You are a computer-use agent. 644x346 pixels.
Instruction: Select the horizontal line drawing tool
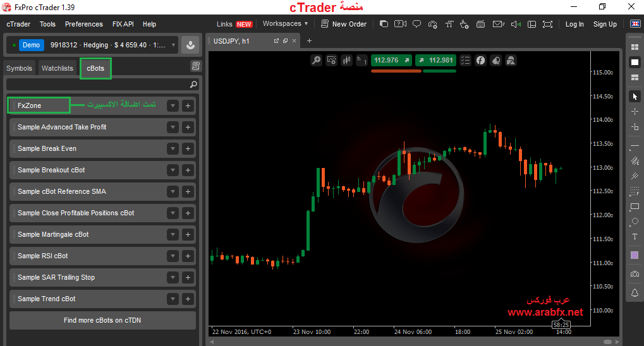(635, 146)
